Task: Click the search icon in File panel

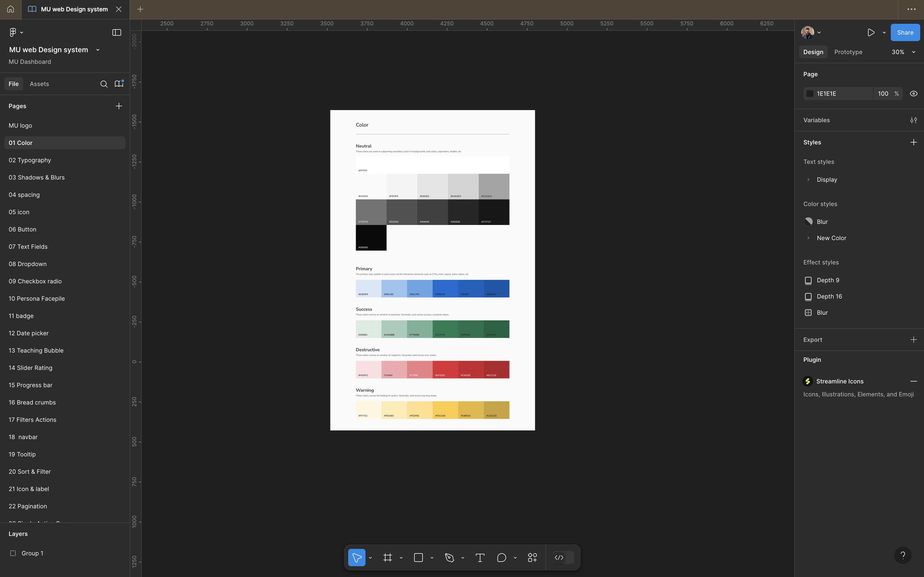Action: point(104,84)
